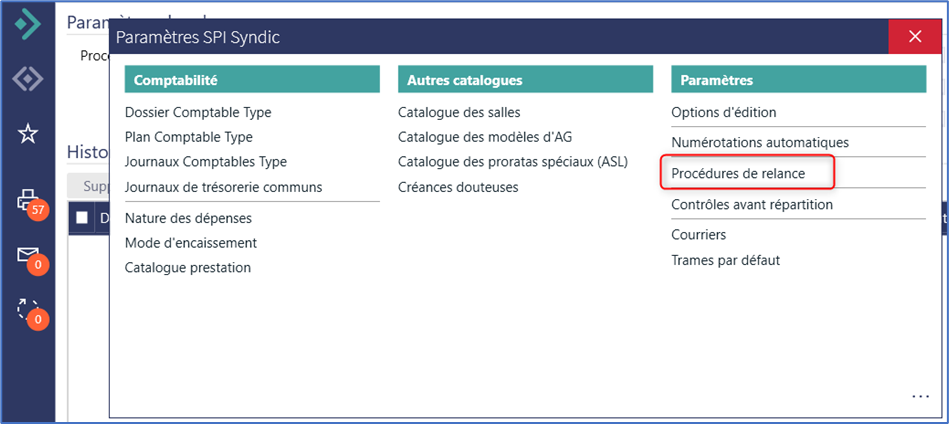Click the diamond module icon in sidebar

click(x=28, y=79)
